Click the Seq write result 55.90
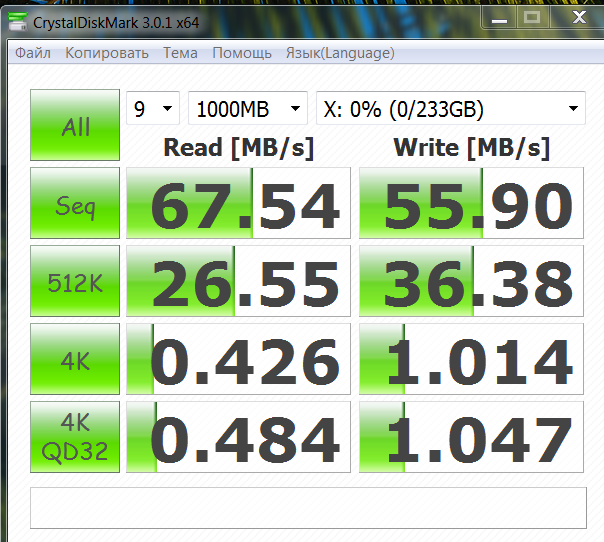 click(x=471, y=203)
